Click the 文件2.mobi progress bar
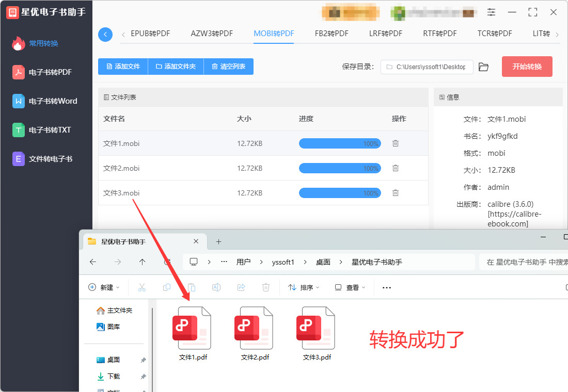568x392 pixels. 340,168
